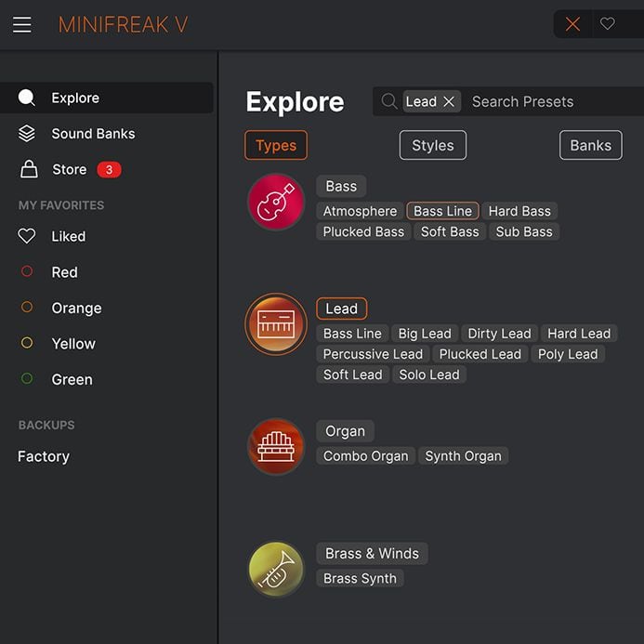This screenshot has height=644, width=644.
Task: Toggle the Bass Line tag under Bass
Action: [442, 211]
